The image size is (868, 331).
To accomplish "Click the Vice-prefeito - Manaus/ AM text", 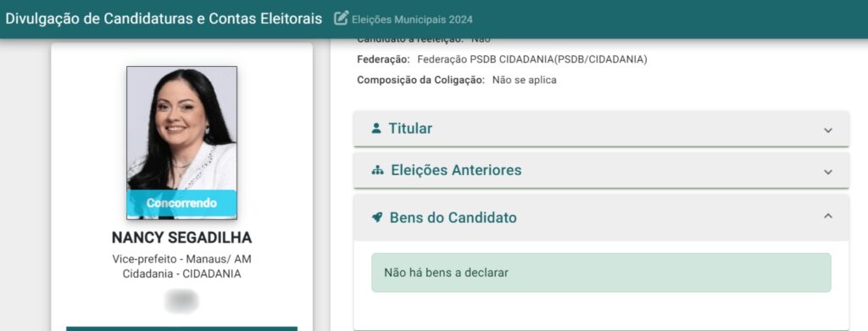I will (x=181, y=259).
